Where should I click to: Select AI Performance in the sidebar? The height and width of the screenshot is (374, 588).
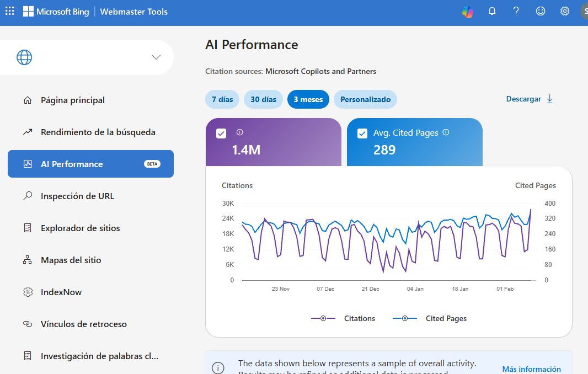click(90, 164)
